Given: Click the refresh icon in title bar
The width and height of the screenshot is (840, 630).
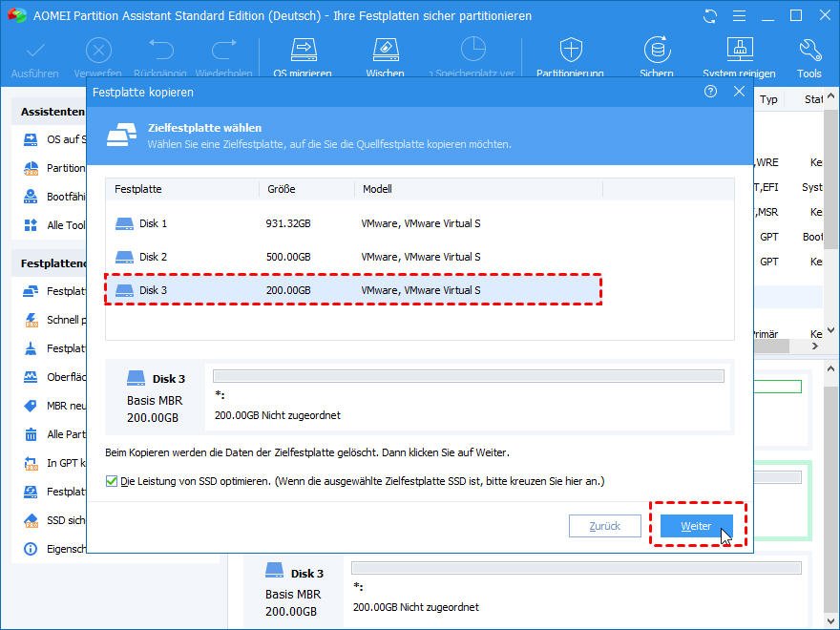Looking at the screenshot, I should 710,16.
